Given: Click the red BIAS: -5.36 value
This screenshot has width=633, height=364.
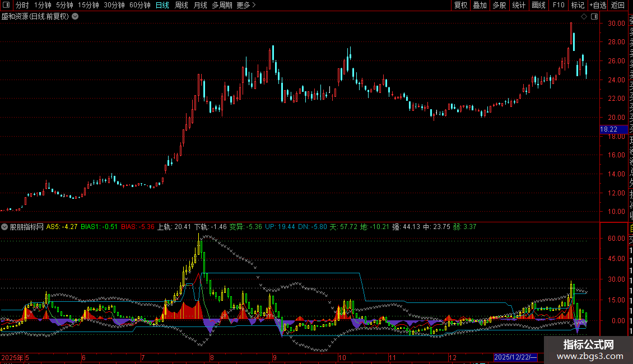Looking at the screenshot, I should click(138, 227).
